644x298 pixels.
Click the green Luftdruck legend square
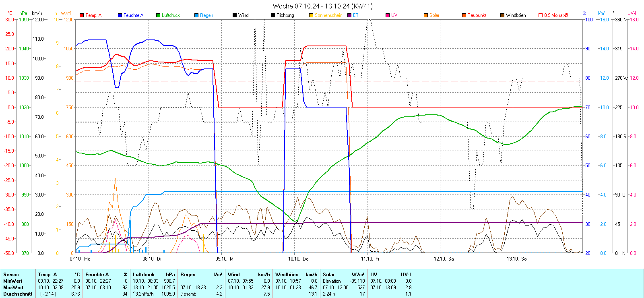158,15
